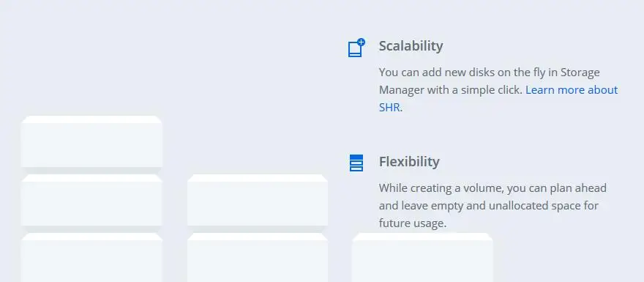Screen dimensions: 644x282
Task: Click the upper disk block of two-block stack
Action: pos(258,200)
